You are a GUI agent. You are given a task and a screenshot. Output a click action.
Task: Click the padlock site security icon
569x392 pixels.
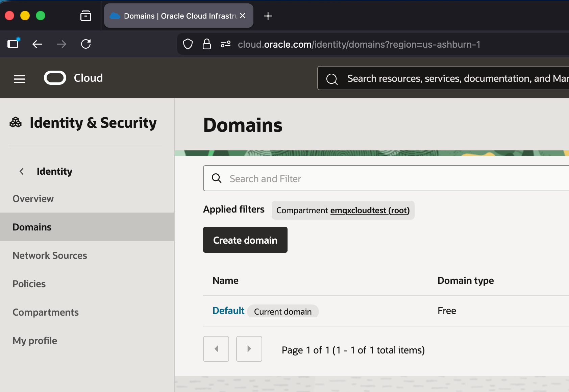point(207,44)
